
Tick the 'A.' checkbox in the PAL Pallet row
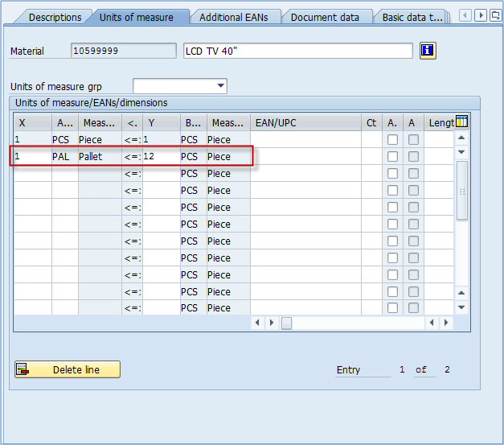click(392, 157)
